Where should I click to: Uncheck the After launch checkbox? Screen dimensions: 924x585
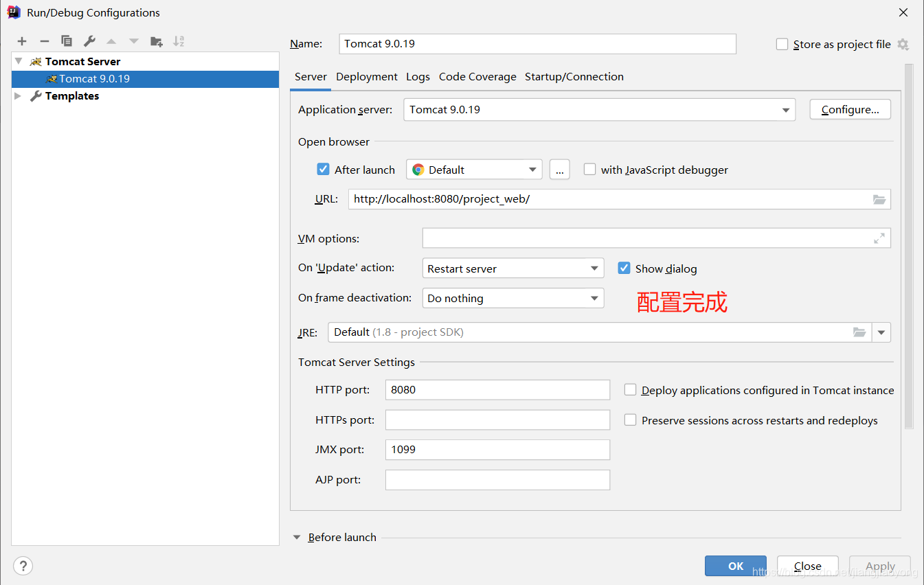click(x=323, y=169)
